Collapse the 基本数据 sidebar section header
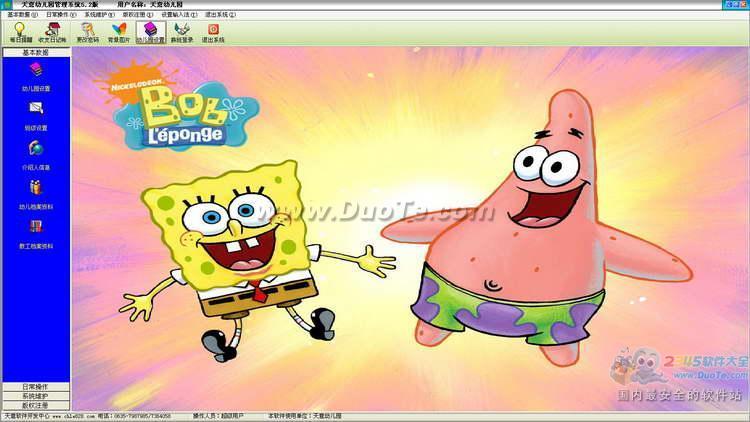Image resolution: width=750 pixels, height=422 pixels. click(x=36, y=52)
